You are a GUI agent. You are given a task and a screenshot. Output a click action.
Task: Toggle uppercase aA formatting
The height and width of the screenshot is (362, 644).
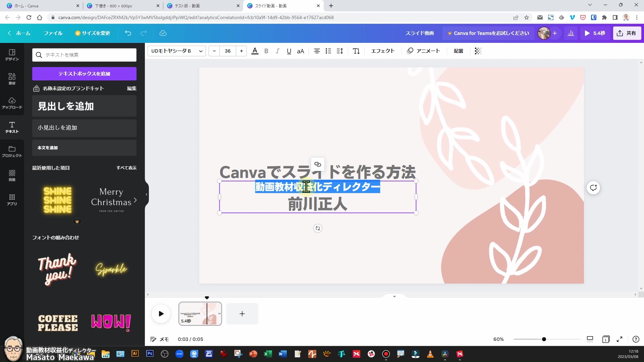click(301, 51)
